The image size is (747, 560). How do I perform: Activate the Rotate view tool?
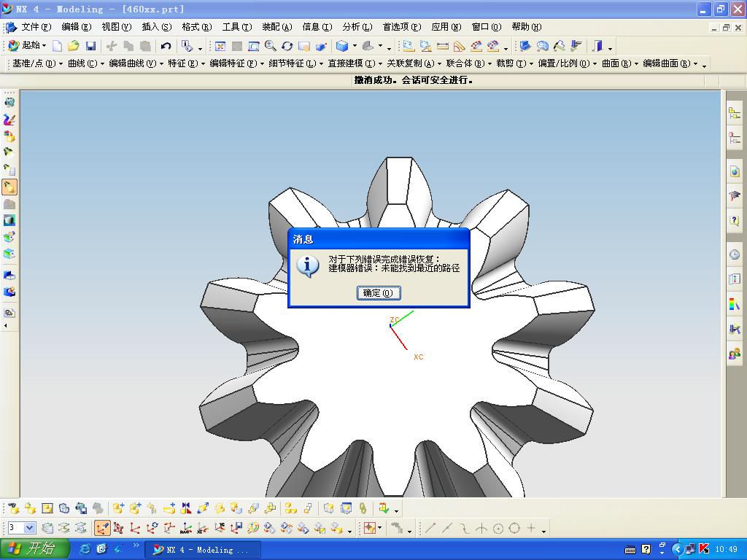click(287, 46)
